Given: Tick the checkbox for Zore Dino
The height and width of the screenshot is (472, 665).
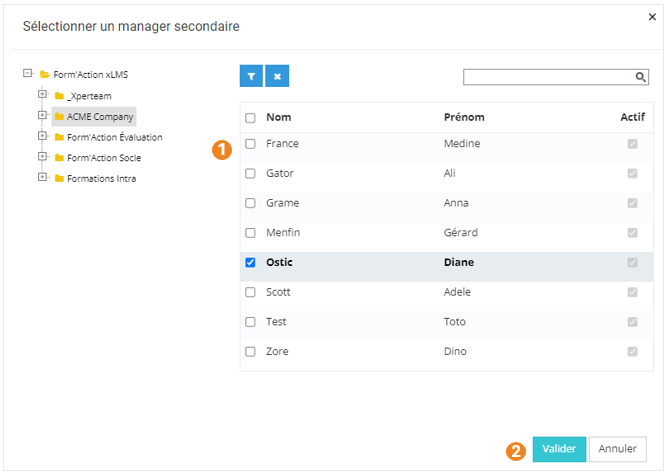Looking at the screenshot, I should (x=250, y=352).
